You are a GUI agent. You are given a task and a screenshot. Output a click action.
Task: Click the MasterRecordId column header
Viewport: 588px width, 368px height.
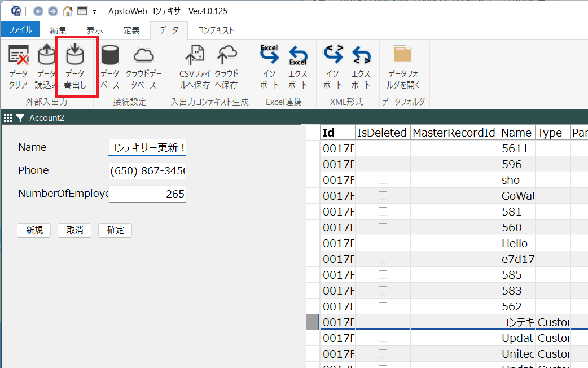click(x=454, y=133)
